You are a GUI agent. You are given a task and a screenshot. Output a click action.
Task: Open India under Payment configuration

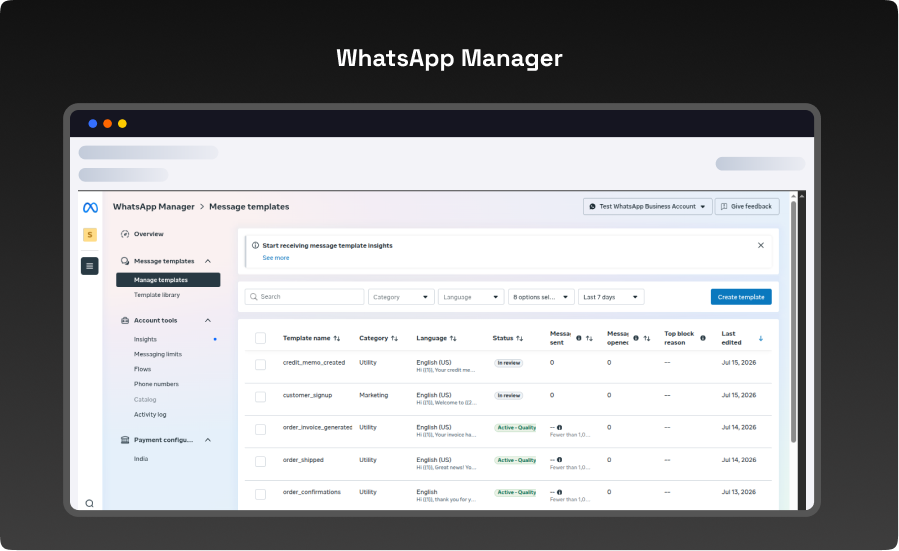141,459
